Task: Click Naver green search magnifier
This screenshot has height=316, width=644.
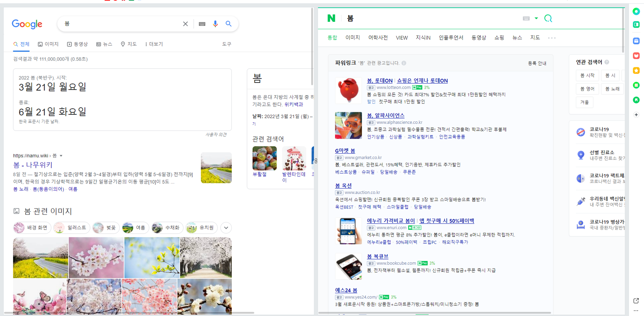Action: click(548, 18)
